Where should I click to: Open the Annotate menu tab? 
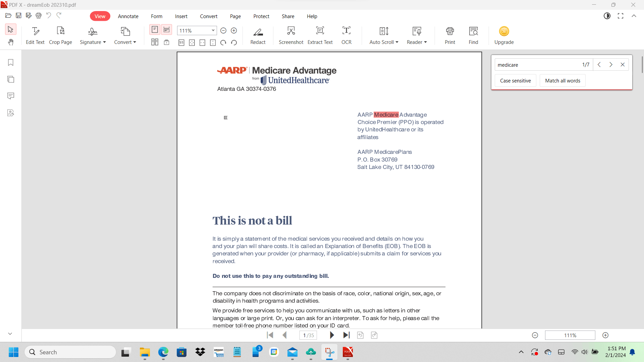tap(128, 16)
